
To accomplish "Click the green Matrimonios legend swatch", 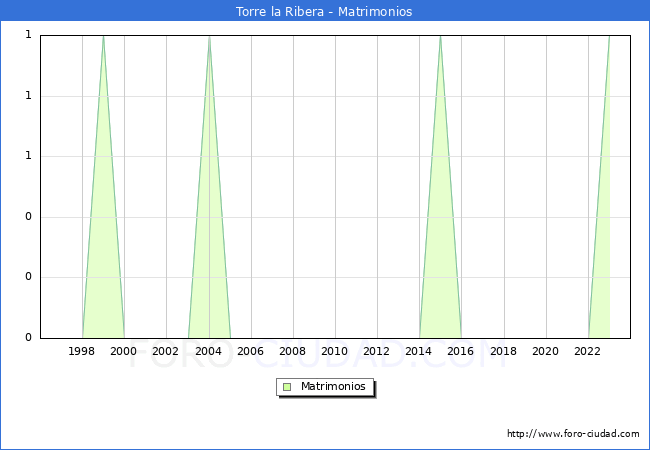I will pyautogui.click(x=287, y=387).
